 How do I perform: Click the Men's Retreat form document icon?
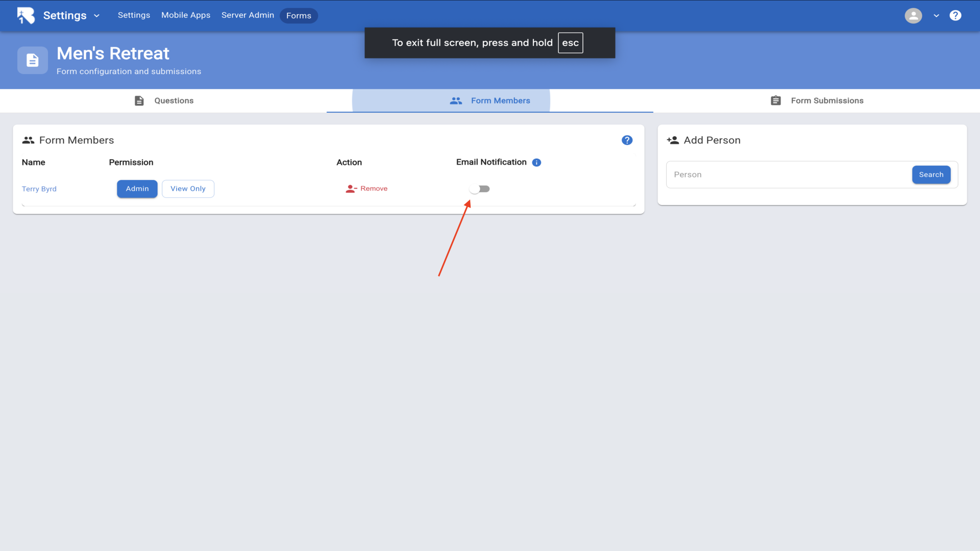33,60
